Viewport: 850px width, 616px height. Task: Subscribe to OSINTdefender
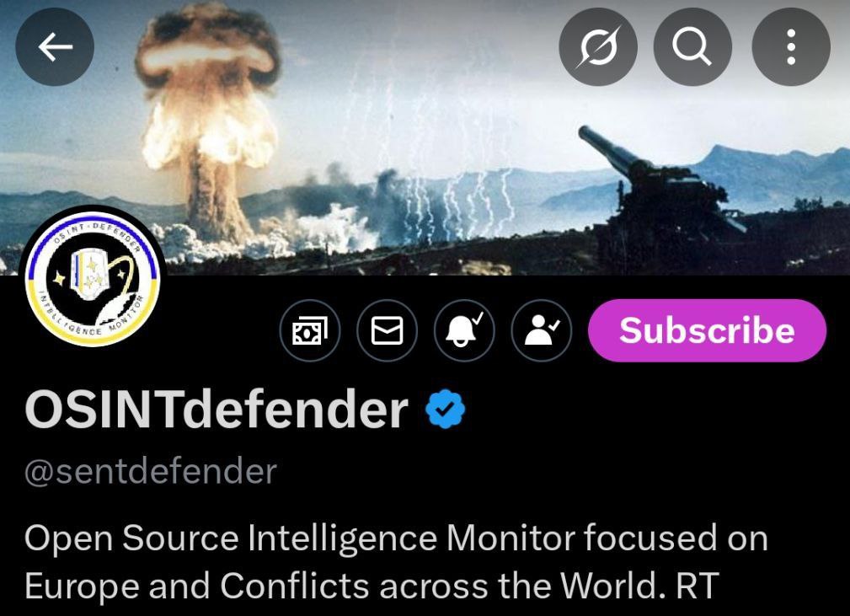707,330
